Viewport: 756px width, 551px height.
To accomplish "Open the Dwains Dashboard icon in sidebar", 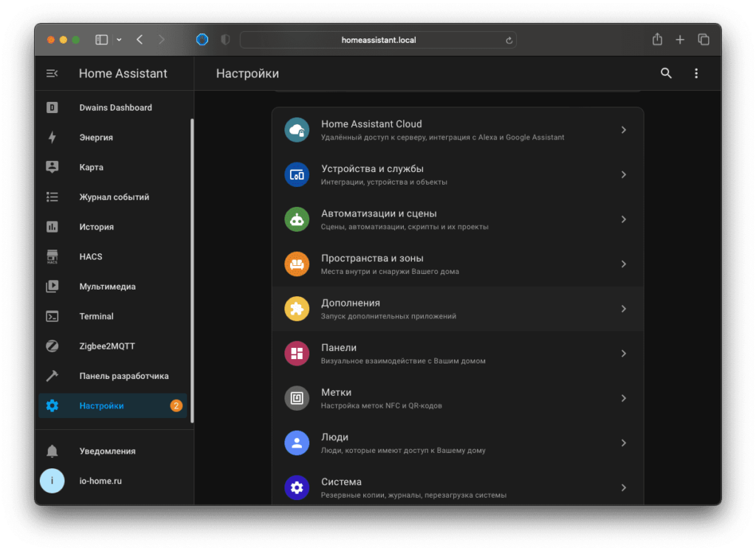I will [52, 108].
